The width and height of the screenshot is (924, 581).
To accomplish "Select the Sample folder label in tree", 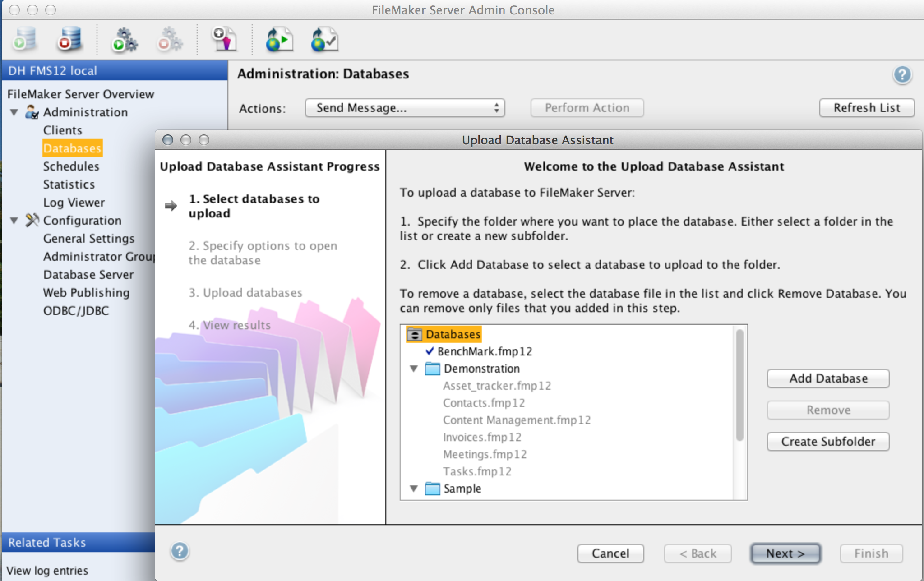I will (462, 489).
